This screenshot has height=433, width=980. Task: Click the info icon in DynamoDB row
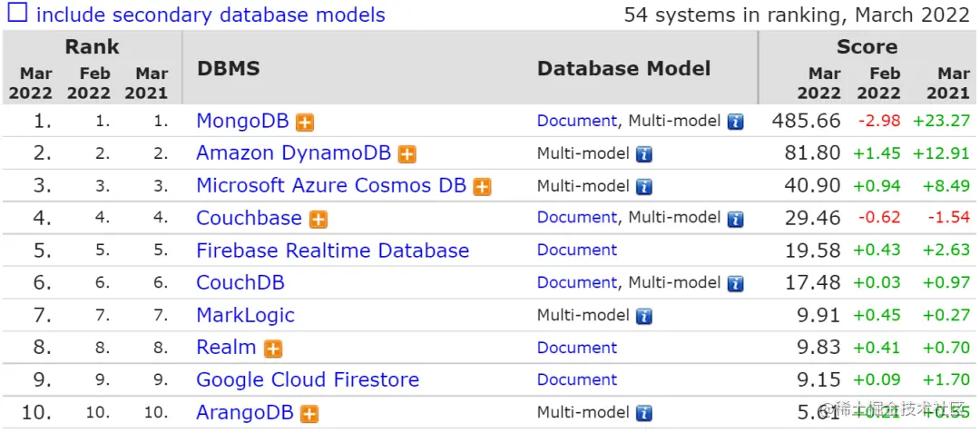[x=643, y=154]
